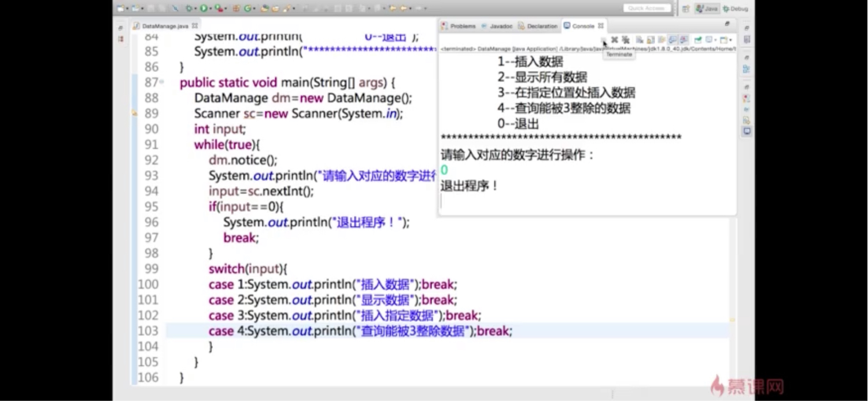This screenshot has height=401, width=868.
Task: Click the Clear Console icon
Action: point(640,40)
